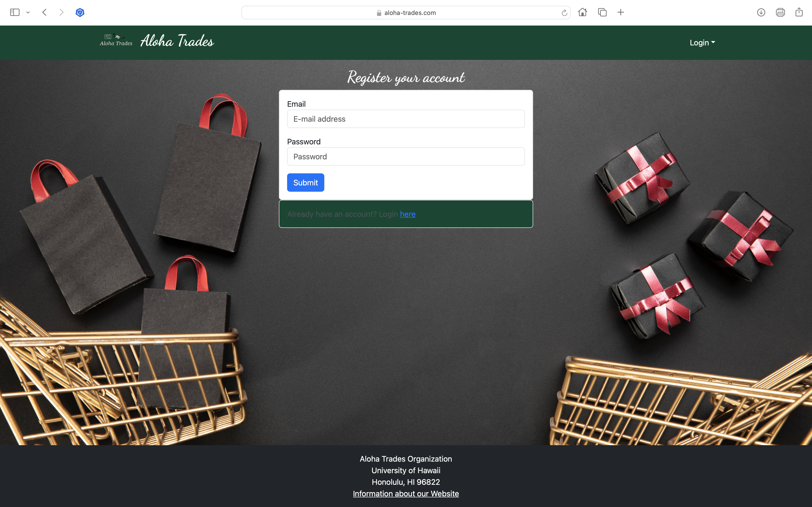This screenshot has width=812, height=507.
Task: Click the browser tab switcher expander
Action: pos(28,12)
